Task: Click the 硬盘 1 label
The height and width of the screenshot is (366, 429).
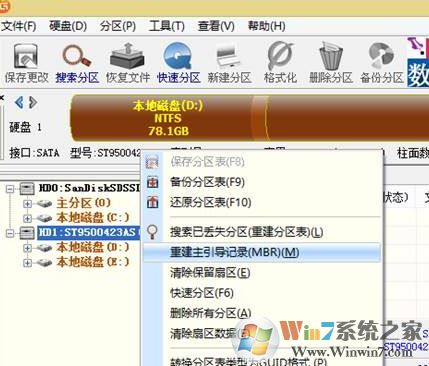Action: 25,127
